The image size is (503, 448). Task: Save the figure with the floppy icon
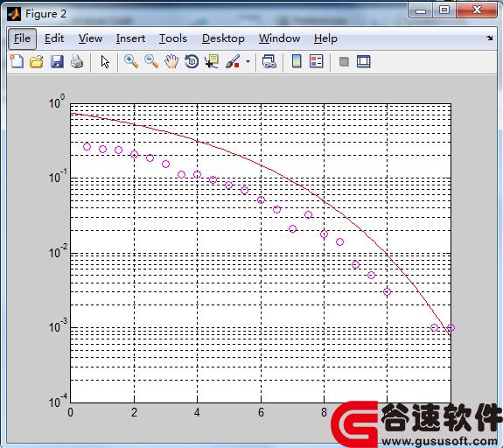pyautogui.click(x=57, y=61)
